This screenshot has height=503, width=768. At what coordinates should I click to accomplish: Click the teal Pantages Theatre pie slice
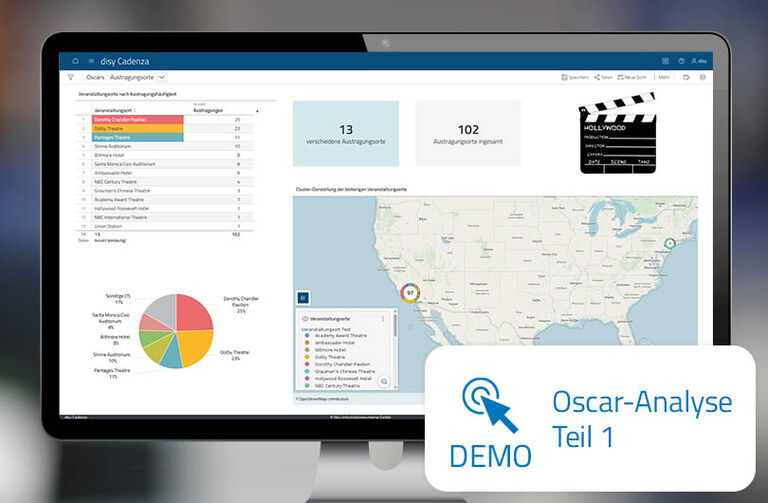(x=171, y=355)
